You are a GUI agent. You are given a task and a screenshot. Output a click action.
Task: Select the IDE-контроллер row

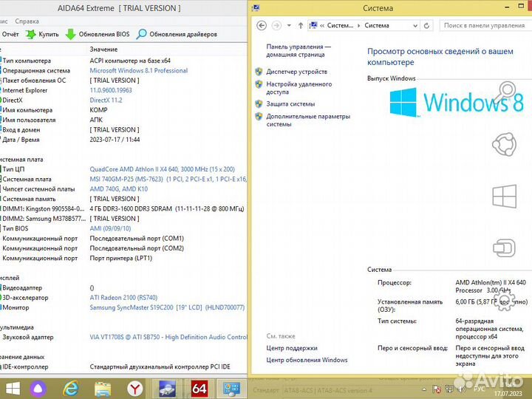click(123, 366)
